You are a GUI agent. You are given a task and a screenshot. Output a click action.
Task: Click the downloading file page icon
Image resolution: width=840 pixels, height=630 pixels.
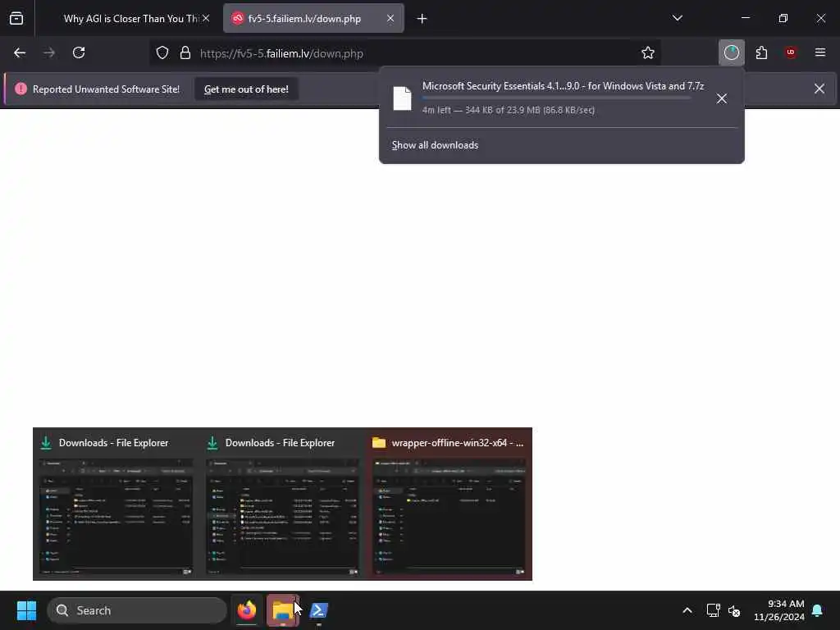[402, 98]
